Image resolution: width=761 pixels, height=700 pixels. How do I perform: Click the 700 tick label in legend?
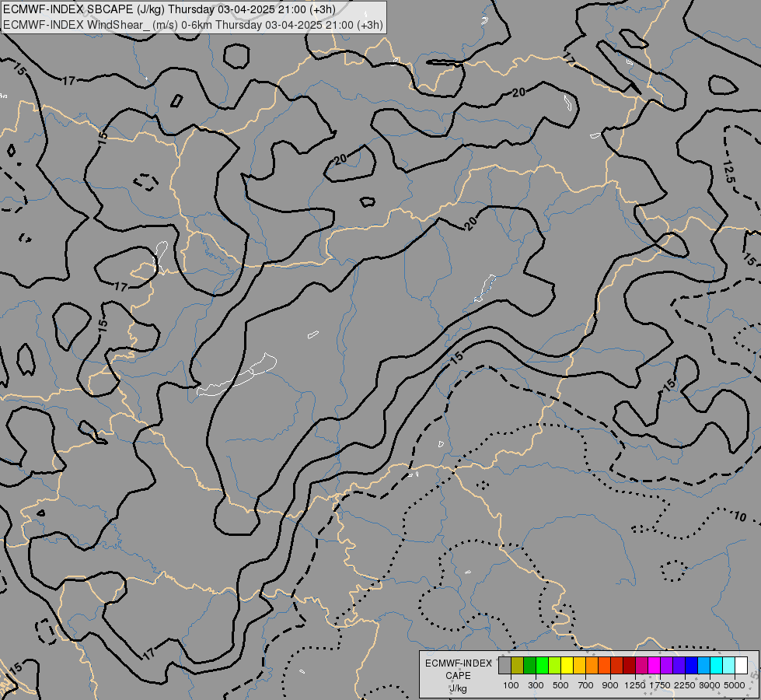(586, 685)
